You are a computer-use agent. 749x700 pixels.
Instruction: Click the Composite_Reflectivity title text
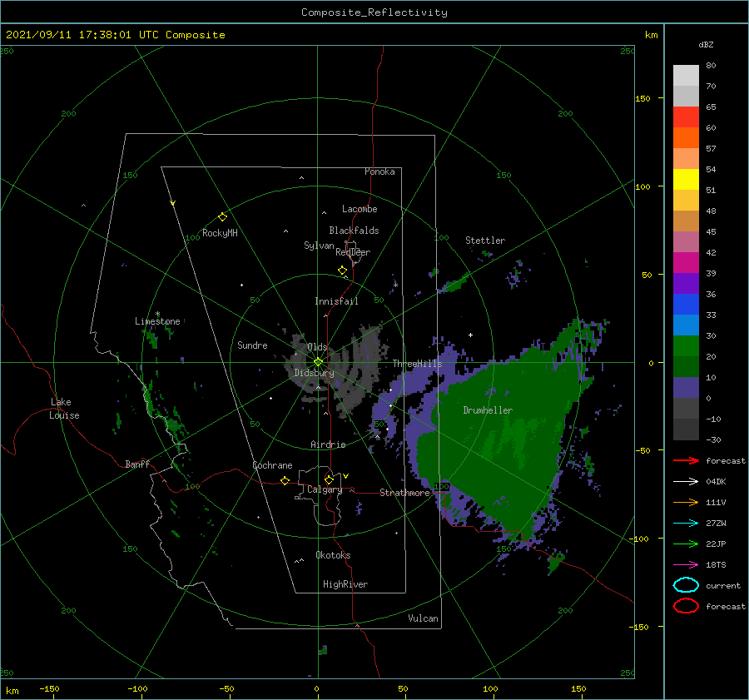click(x=374, y=12)
